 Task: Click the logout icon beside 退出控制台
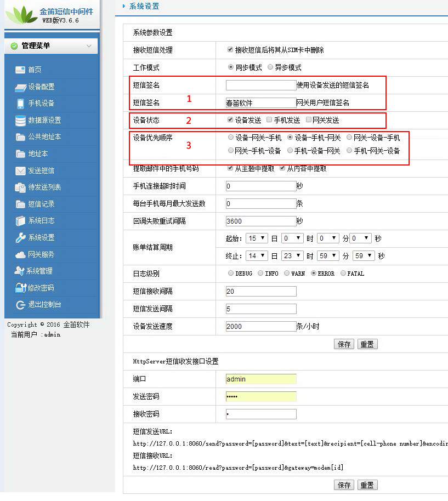20,305
